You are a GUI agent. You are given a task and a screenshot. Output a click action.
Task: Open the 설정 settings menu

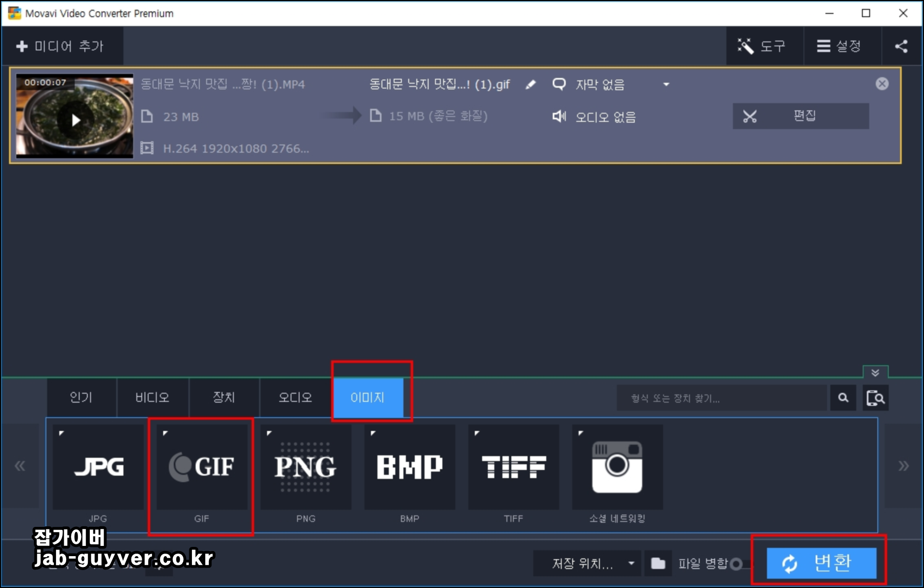842,46
